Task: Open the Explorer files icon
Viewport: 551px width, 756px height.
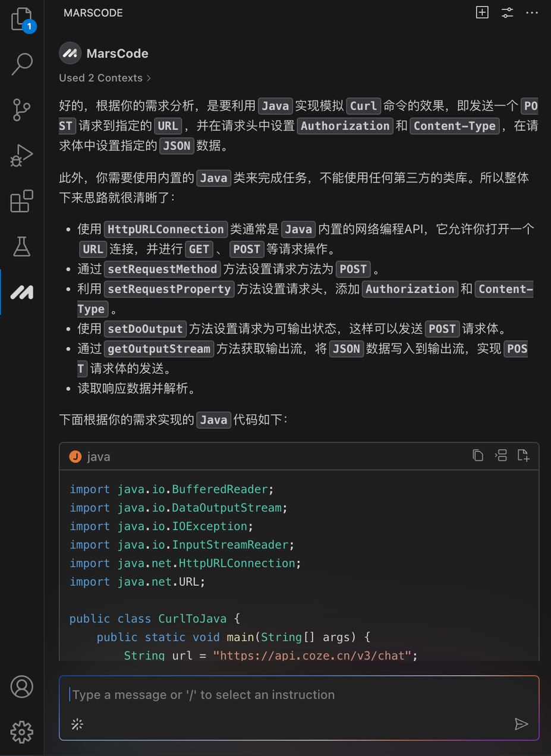Action: tap(22, 19)
